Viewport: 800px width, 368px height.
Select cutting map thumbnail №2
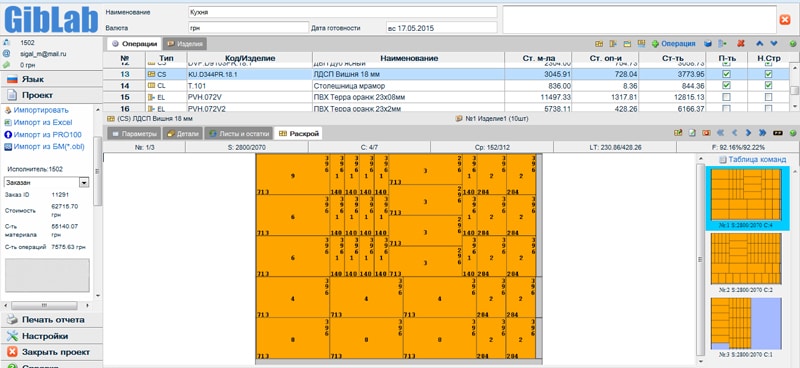tap(746, 262)
